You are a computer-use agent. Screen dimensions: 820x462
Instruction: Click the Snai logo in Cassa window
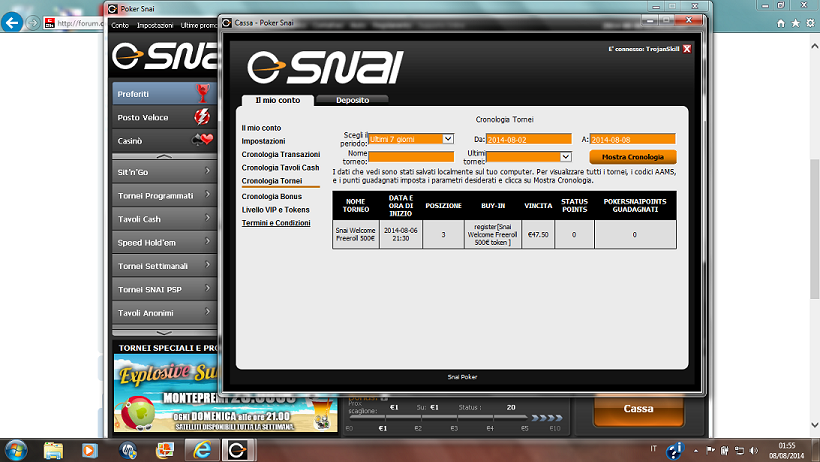pyautogui.click(x=325, y=67)
